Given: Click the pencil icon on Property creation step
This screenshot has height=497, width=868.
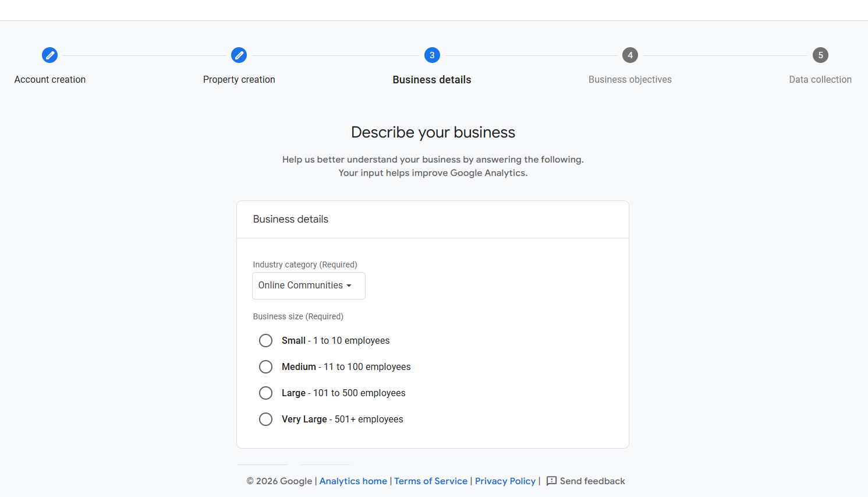Looking at the screenshot, I should (239, 55).
